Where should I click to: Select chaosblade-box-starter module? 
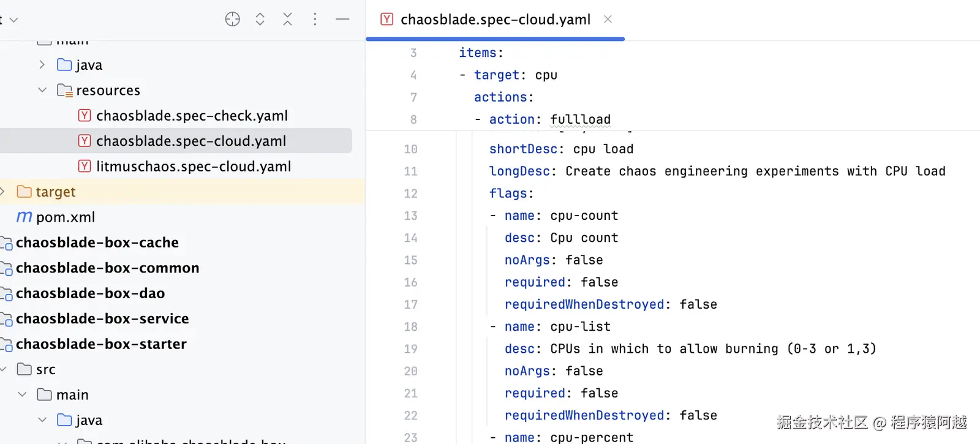pyautogui.click(x=101, y=344)
